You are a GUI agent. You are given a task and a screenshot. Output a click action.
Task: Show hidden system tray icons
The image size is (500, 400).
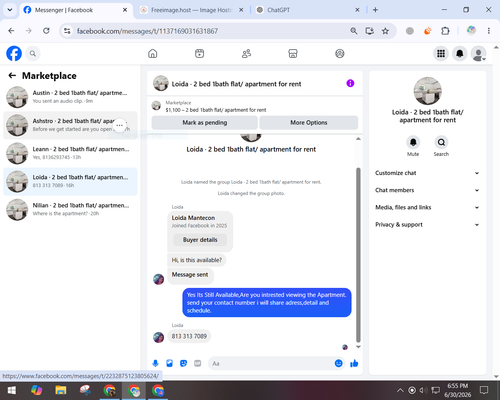pos(400,390)
